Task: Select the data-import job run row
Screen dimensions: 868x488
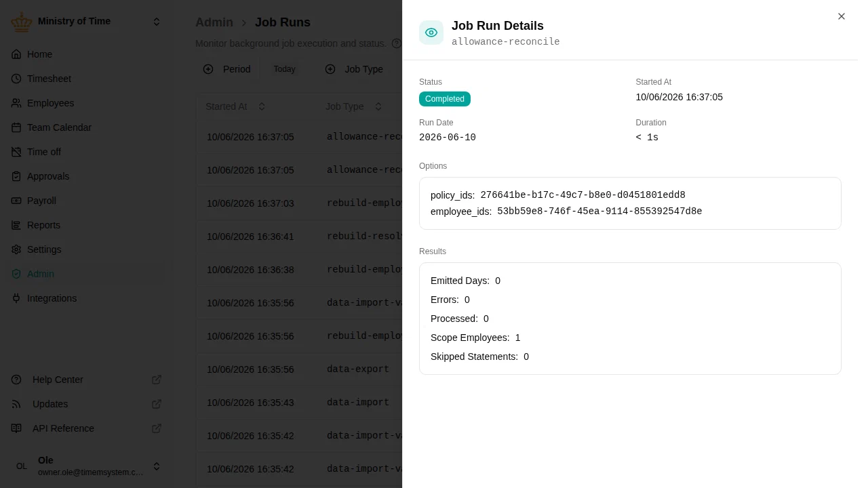Action: click(299, 403)
